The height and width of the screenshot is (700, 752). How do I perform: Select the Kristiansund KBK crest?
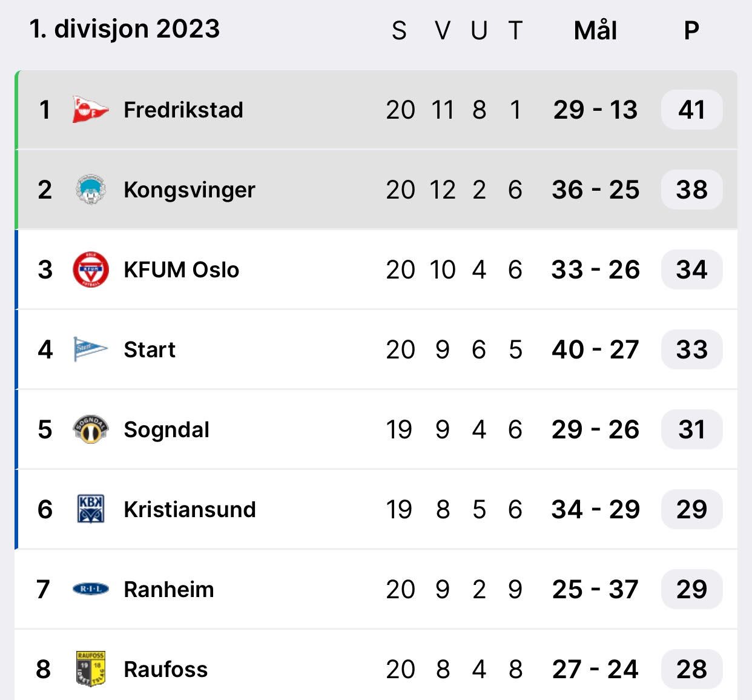tap(91, 509)
